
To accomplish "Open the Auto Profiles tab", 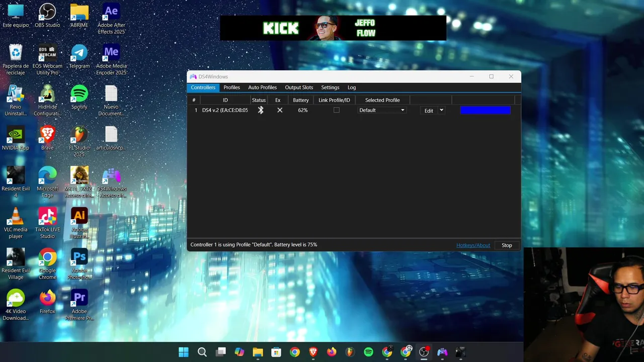I will pos(263,87).
